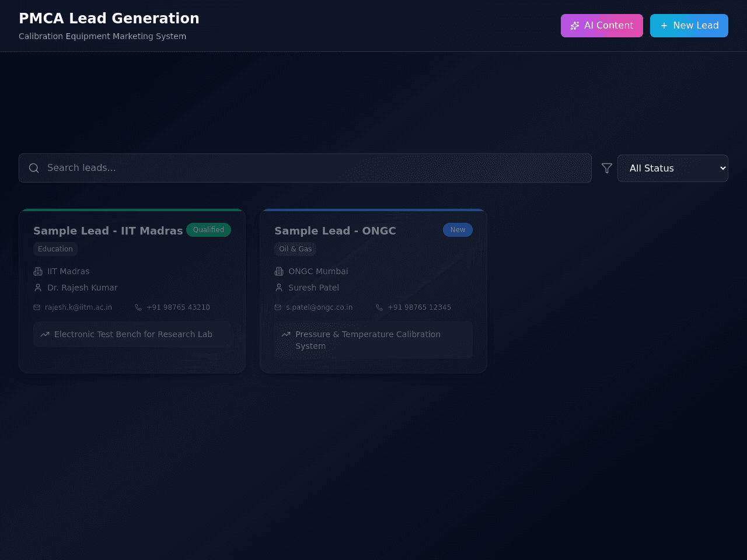747x560 pixels.
Task: Click the phone icon beside +91 98765 12345
Action: click(379, 307)
